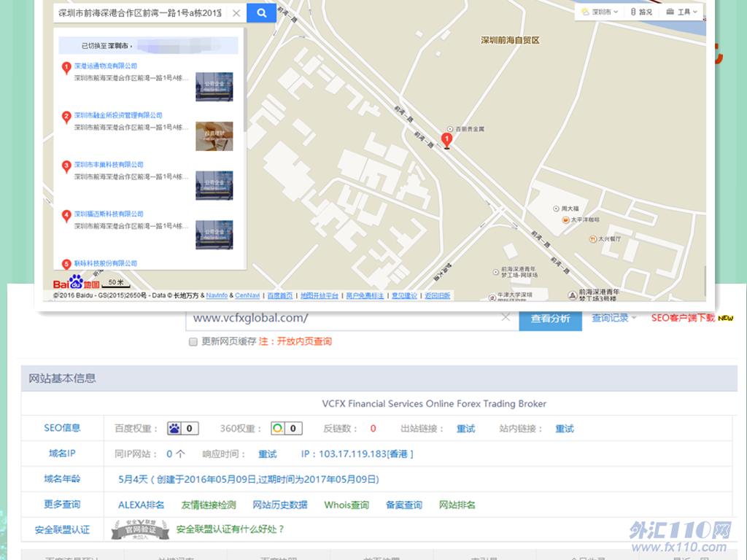
Task: Clear the URL field with the X icon
Action: [x=506, y=318]
